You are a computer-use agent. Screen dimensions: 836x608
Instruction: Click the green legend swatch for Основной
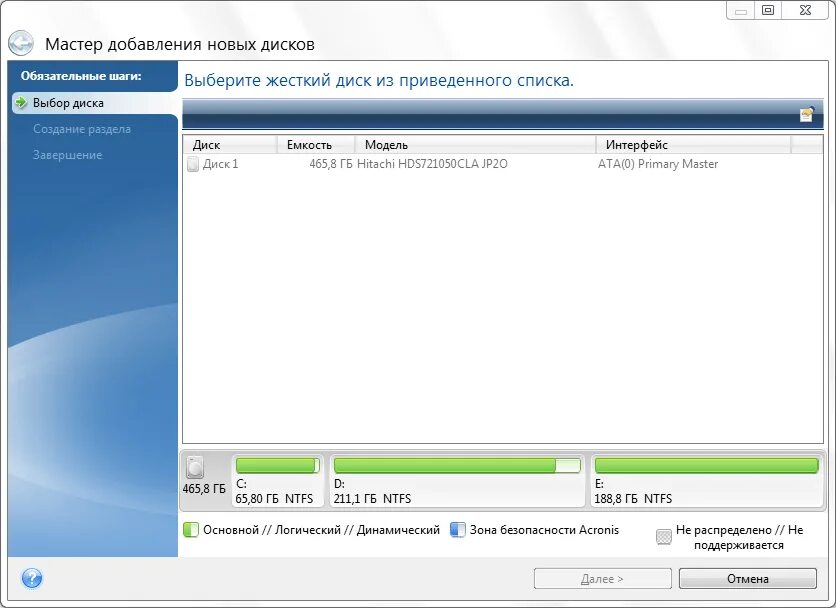[x=190, y=530]
